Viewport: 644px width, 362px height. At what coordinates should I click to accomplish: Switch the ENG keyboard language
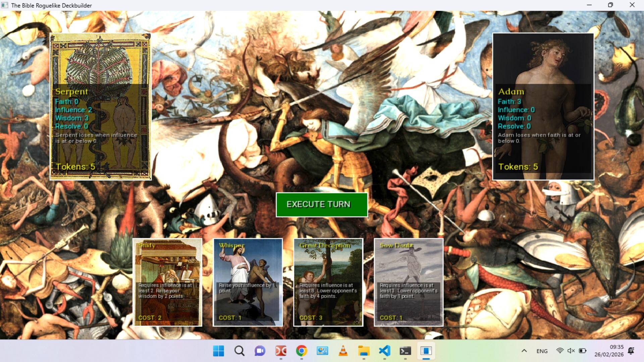(x=541, y=351)
